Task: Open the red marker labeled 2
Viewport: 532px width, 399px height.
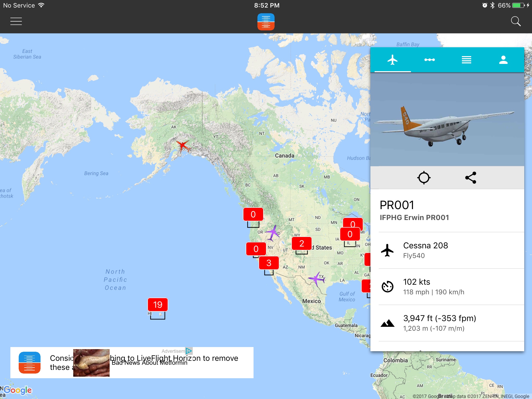Action: (x=302, y=243)
